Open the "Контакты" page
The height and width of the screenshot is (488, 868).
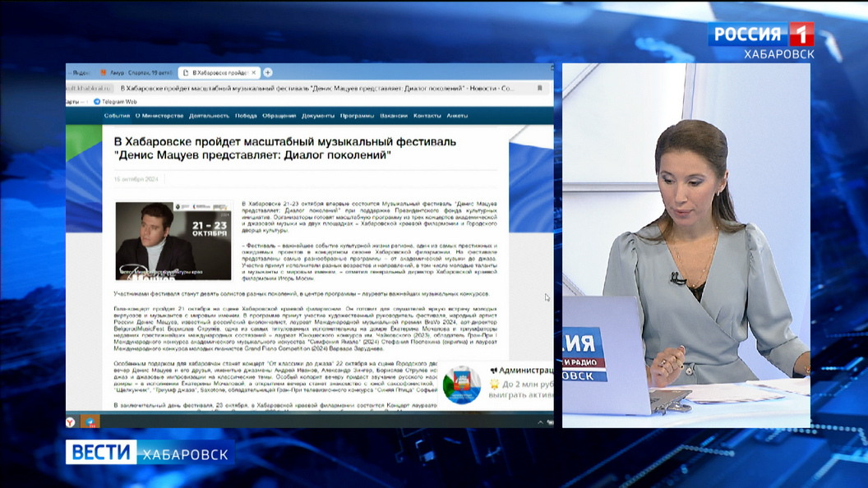click(x=427, y=116)
